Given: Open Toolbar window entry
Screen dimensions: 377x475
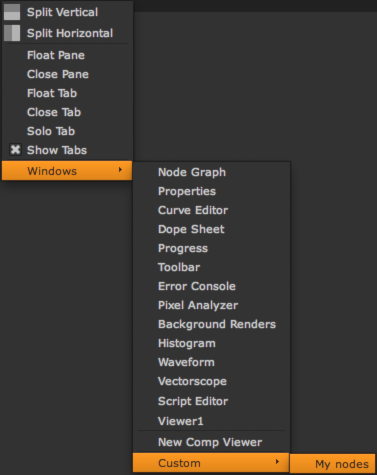Looking at the screenshot, I should coord(179,267).
